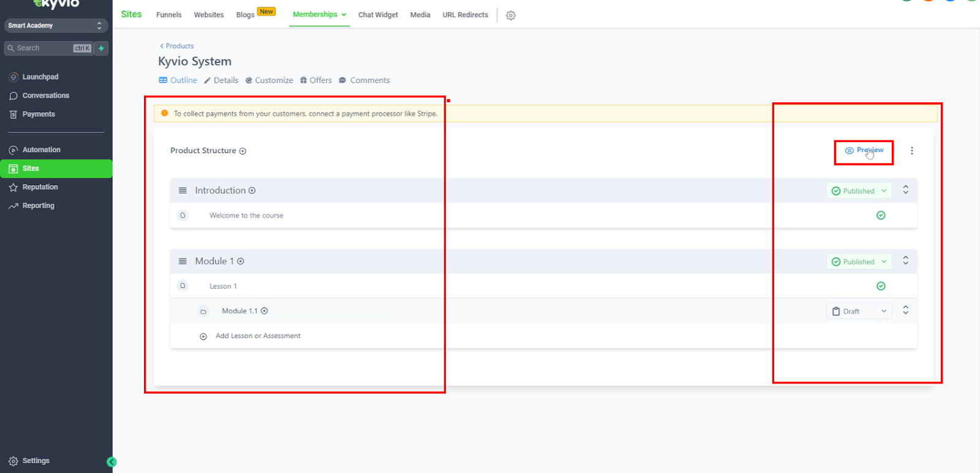Click the plus icon beside Introduction
Viewport: 980px width, 473px height.
[252, 191]
